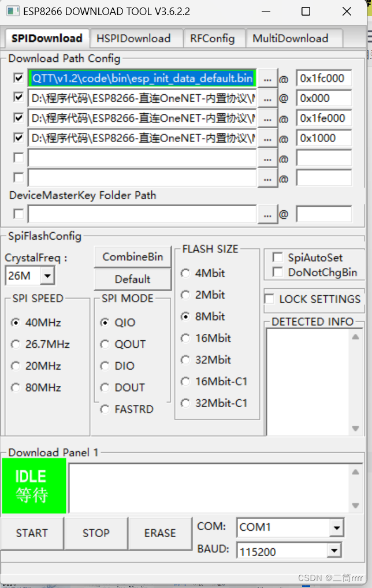372x588 pixels.
Task: Browse DeviceMasterKey folder path
Action: tap(267, 215)
